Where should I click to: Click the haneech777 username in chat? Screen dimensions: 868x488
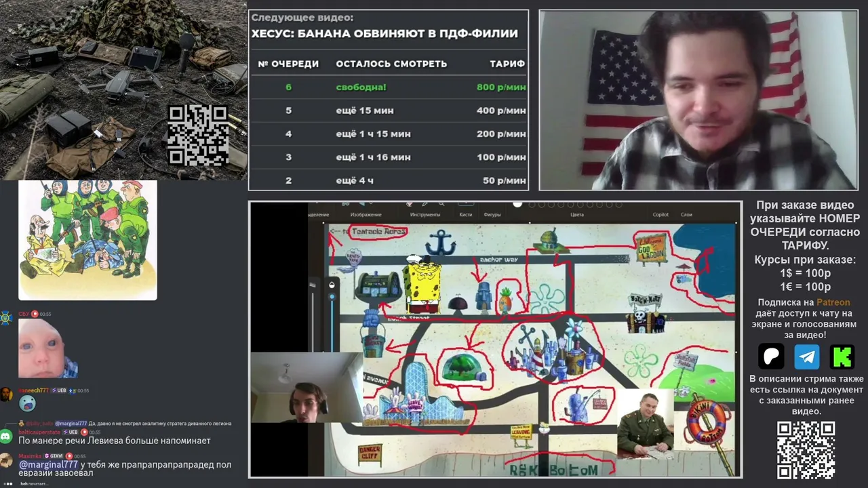coord(33,390)
